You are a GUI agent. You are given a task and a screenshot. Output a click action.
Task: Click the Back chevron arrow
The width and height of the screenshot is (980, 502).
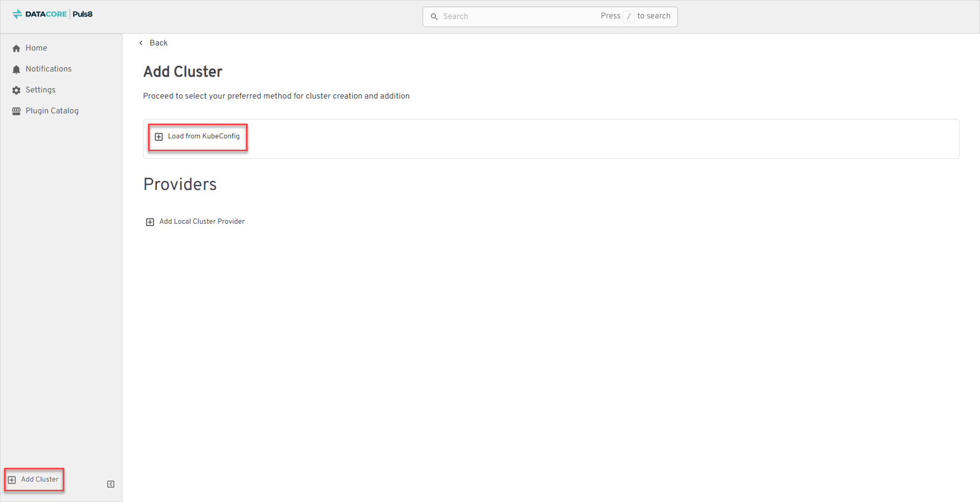pyautogui.click(x=141, y=43)
